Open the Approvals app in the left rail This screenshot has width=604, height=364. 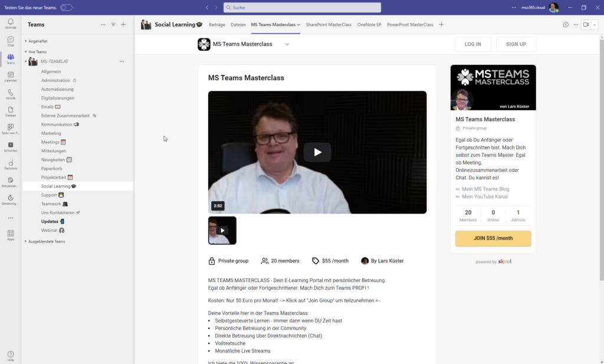[11, 199]
